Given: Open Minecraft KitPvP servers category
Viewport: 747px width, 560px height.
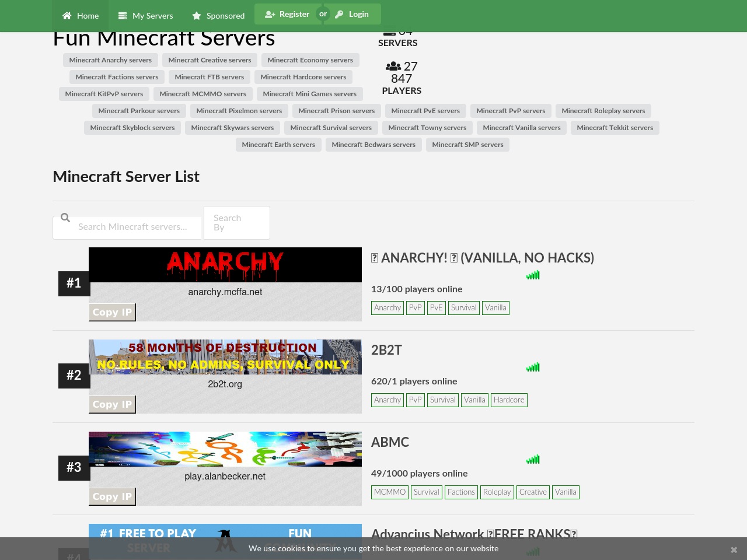Looking at the screenshot, I should coord(104,94).
